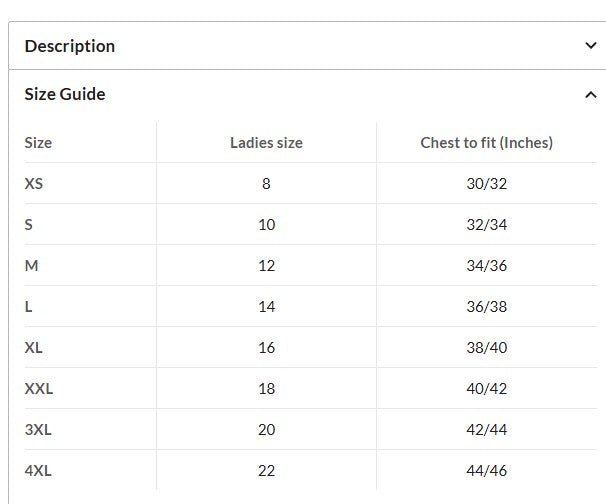This screenshot has height=504, width=606.
Task: Select the Ladies size column header
Action: pos(266,143)
